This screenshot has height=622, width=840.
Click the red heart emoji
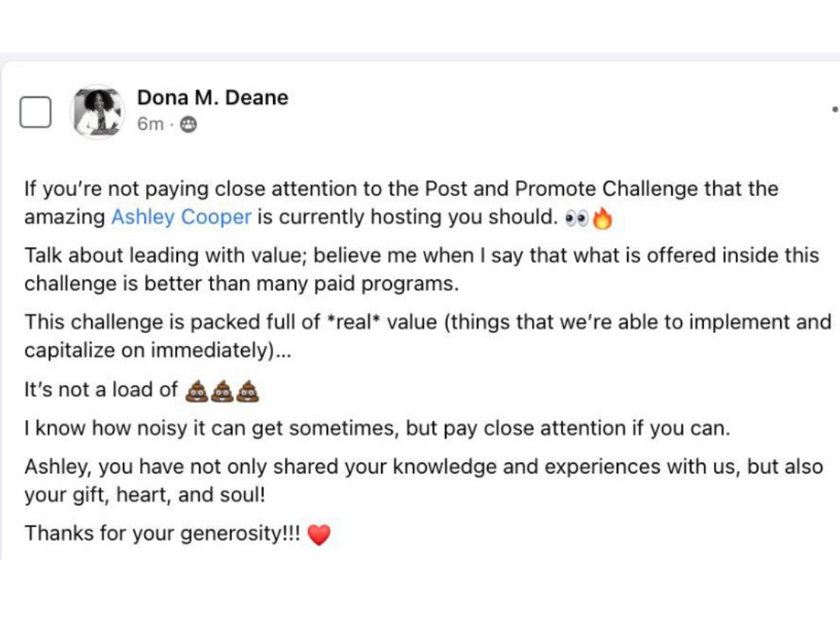pyautogui.click(x=319, y=535)
